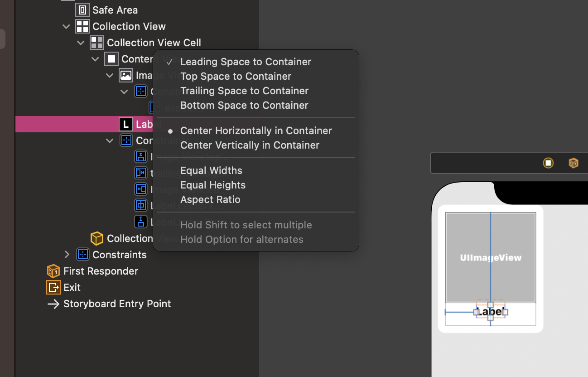This screenshot has width=588, height=377.
Task: Toggle Center Horizontally in Container
Action: 255,130
